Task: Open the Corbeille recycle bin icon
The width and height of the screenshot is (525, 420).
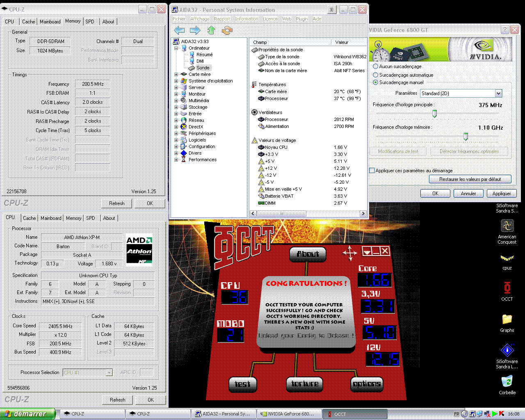Action: 507,382
